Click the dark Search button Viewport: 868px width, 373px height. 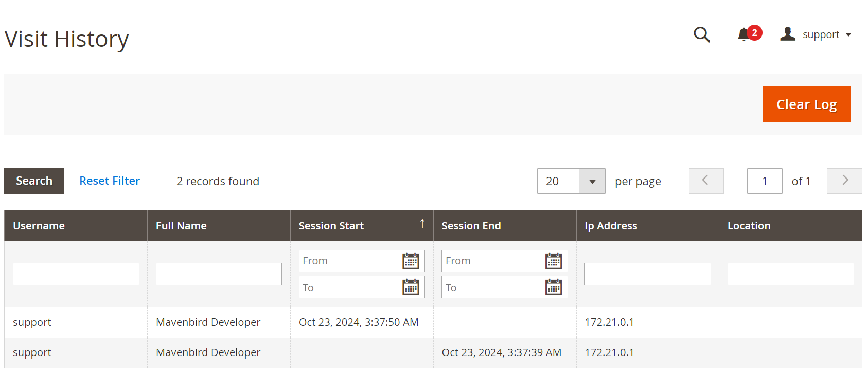pyautogui.click(x=34, y=181)
